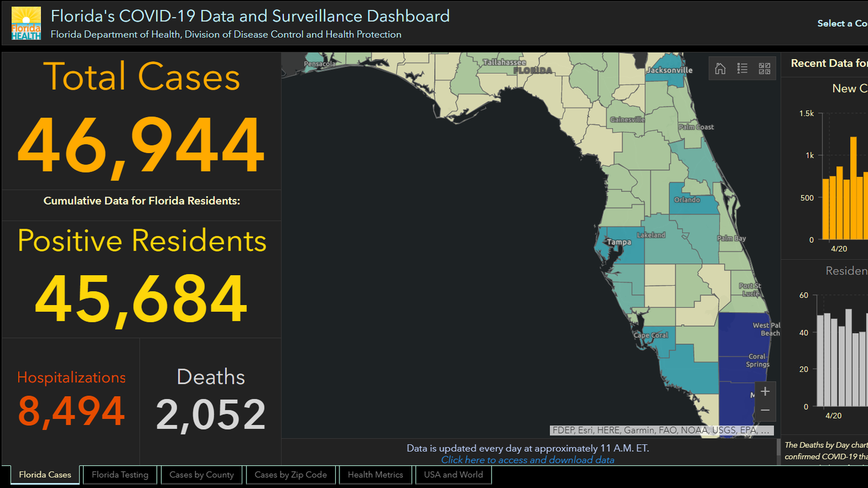Screen dimensions: 868x488
Task: Click the tallest orange New Cases bar
Action: click(853, 188)
